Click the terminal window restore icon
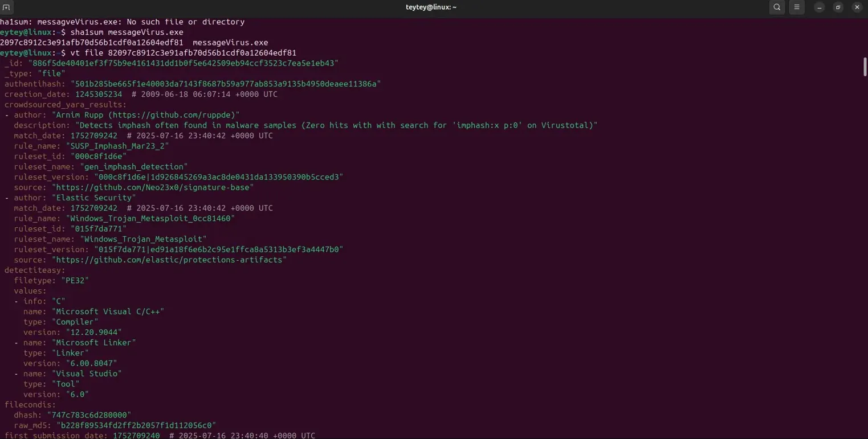 [838, 7]
